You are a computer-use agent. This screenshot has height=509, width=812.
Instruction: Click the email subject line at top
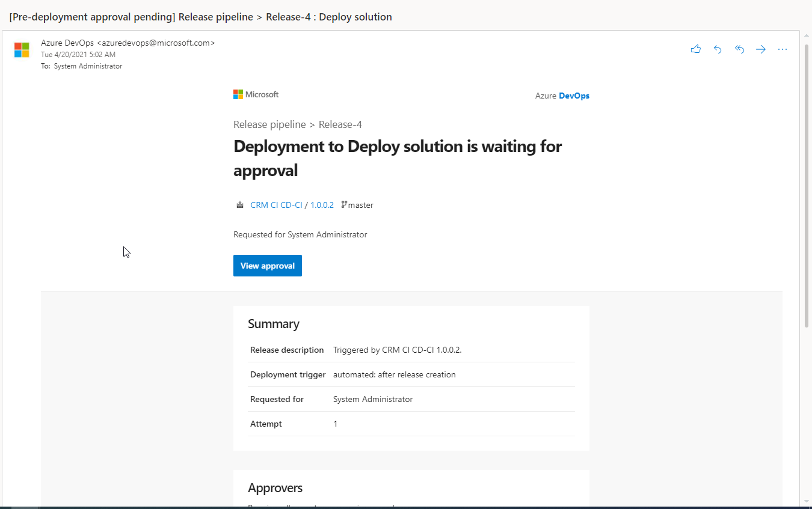200,17
